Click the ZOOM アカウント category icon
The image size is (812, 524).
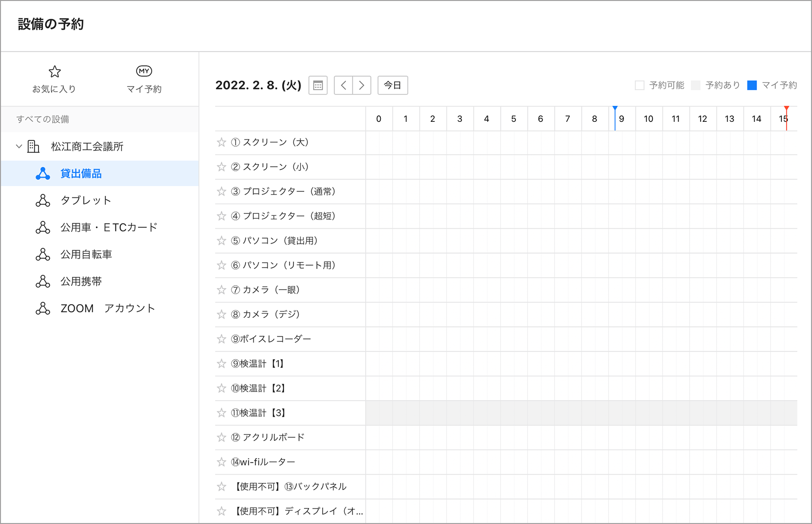tap(43, 308)
